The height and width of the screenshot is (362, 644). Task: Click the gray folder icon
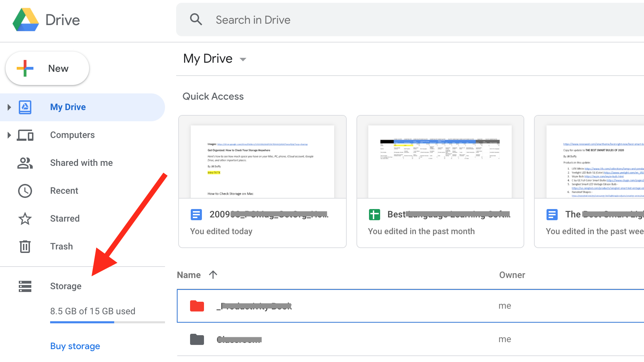(197, 339)
